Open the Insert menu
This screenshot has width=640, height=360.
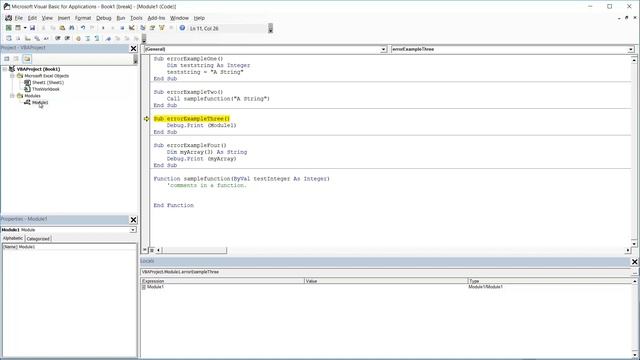pos(64,18)
